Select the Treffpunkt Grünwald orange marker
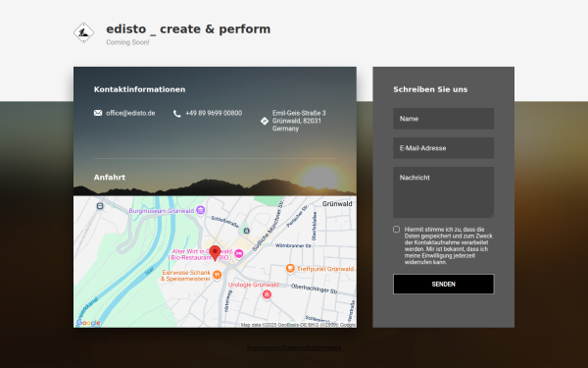Screen dimensions: 588x368 290,269
